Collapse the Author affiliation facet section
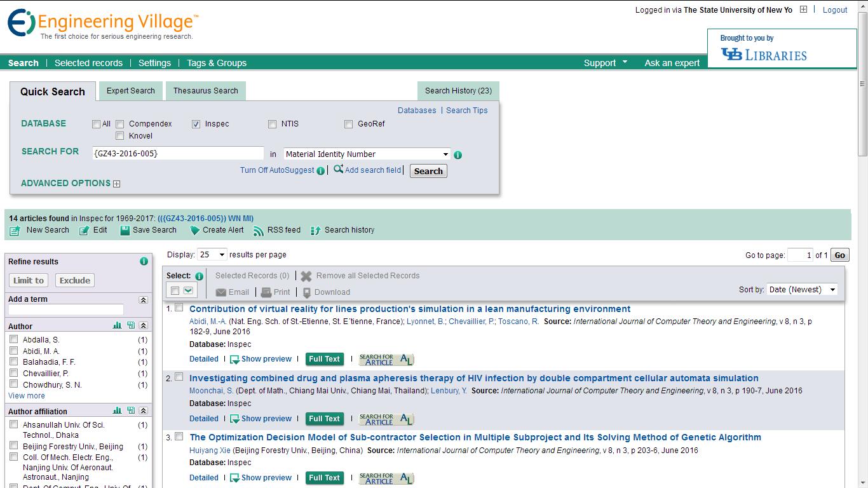The width and height of the screenshot is (868, 488). pyautogui.click(x=144, y=410)
